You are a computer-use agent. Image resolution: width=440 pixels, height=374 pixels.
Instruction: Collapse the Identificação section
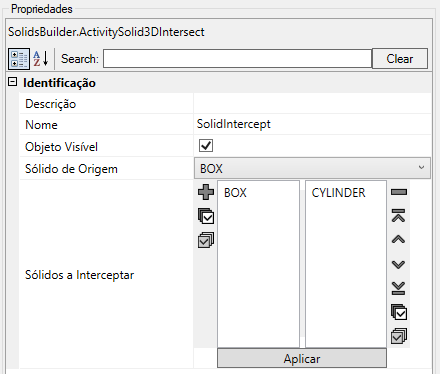pos(13,82)
